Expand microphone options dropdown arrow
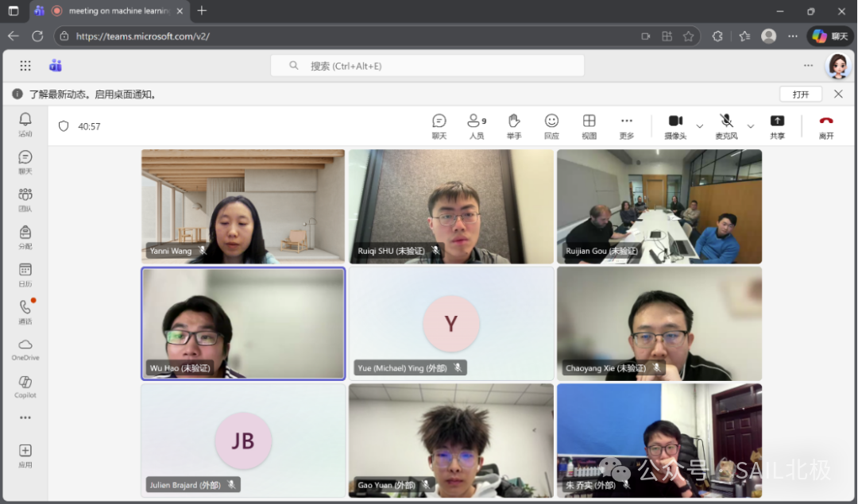 coord(750,126)
